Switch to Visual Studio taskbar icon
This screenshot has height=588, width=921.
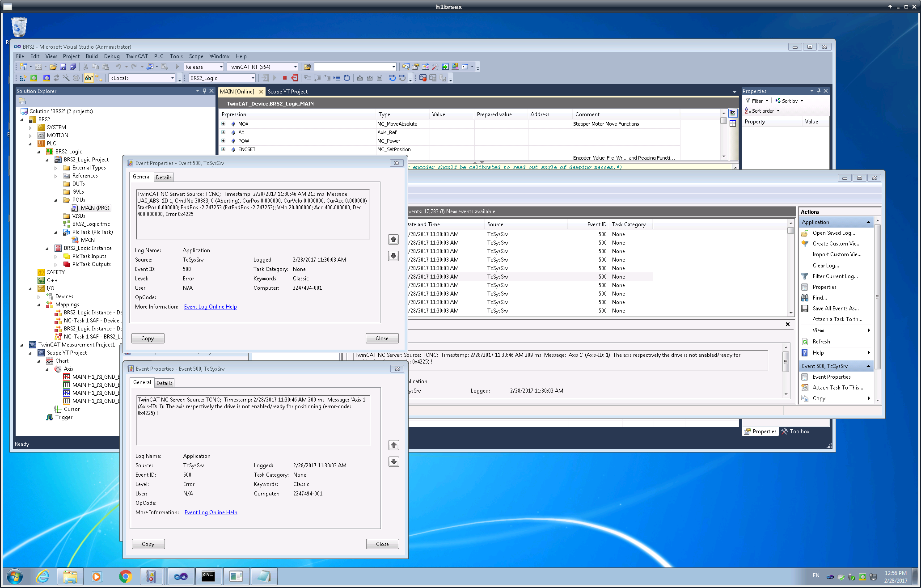point(181,577)
